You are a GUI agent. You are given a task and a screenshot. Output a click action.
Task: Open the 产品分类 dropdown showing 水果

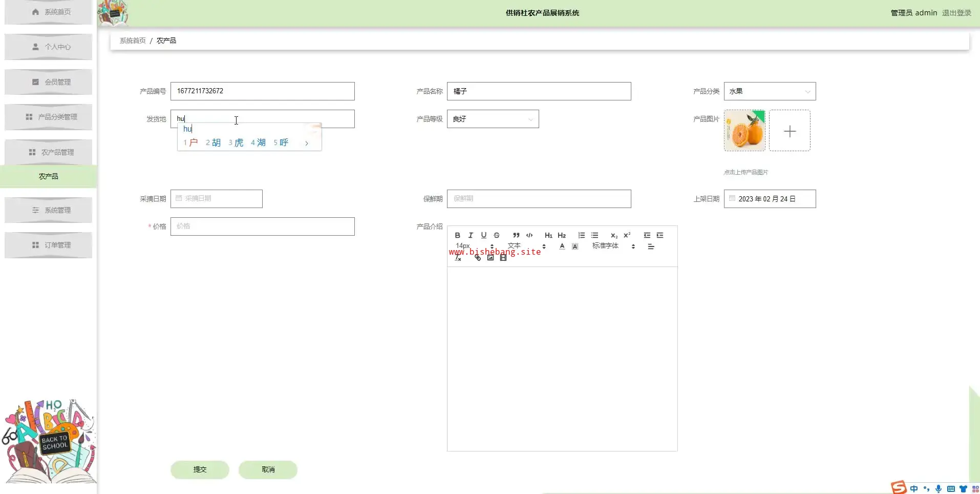tap(770, 91)
